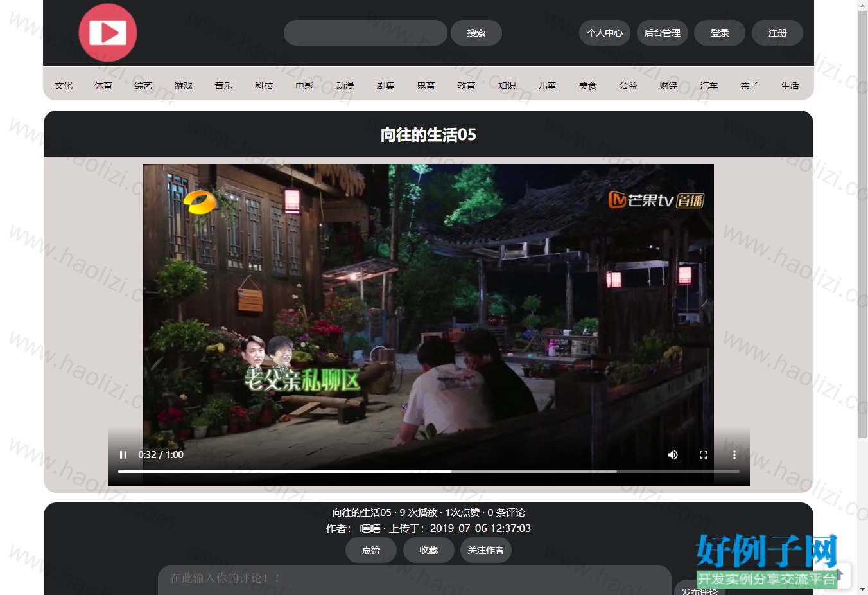Click the 0:32 / 1:00 time display
Screen dimensions: 868x595
(x=161, y=455)
